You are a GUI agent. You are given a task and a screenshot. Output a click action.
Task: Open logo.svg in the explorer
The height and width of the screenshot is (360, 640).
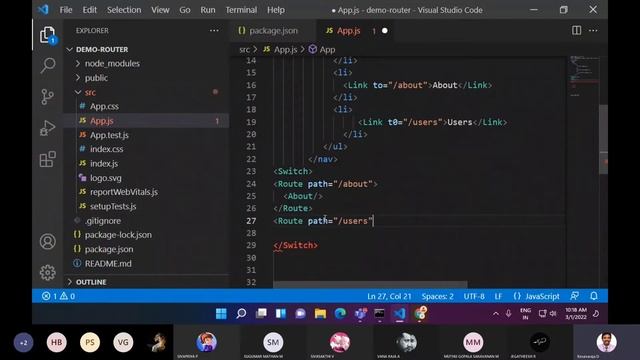105,178
